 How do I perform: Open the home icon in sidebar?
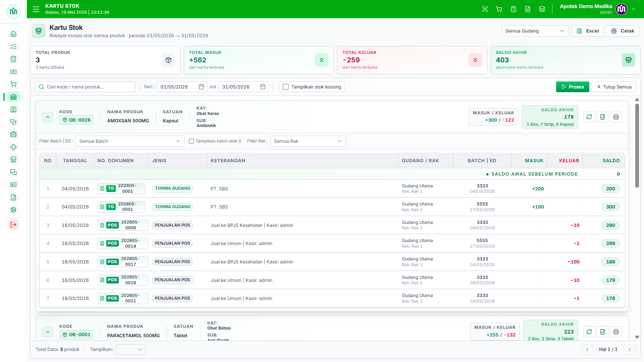point(13,34)
